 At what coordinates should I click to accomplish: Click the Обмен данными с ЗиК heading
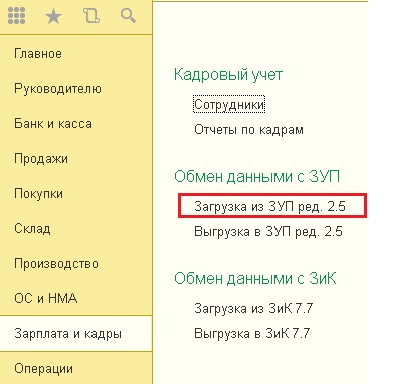coord(255,278)
